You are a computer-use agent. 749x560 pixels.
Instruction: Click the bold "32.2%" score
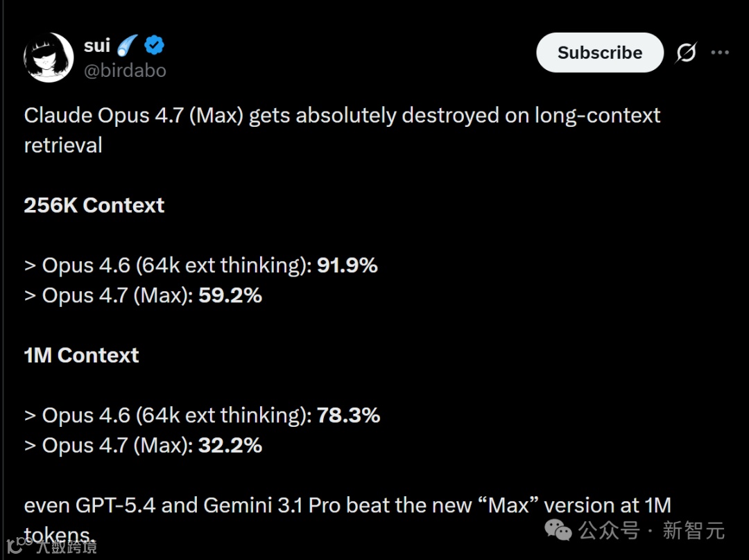click(230, 446)
